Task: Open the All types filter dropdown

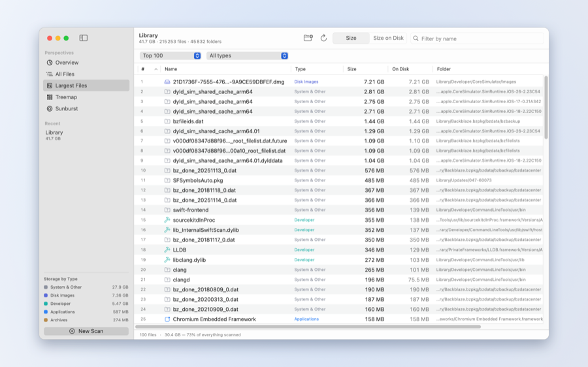Action: coord(247,56)
